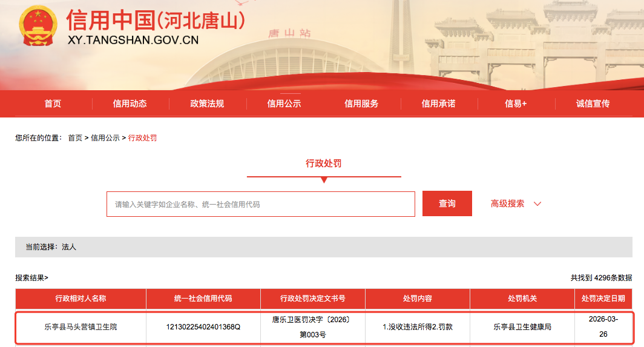The image size is (644, 347).
Task: Click the chevron beside 高级搜索
Action: [x=537, y=204]
